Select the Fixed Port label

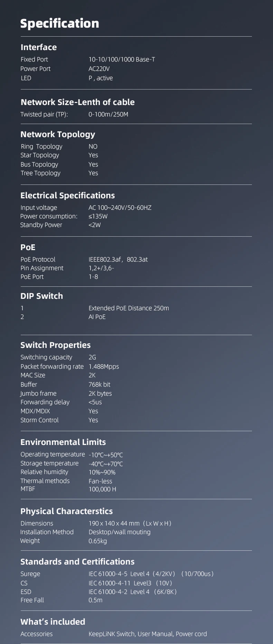[x=34, y=59]
